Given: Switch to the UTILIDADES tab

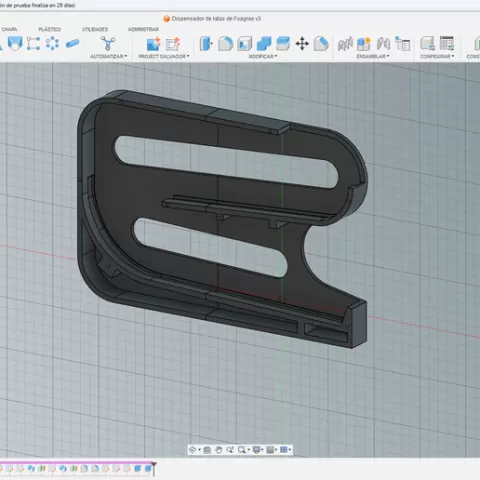Looking at the screenshot, I should coord(95,29).
